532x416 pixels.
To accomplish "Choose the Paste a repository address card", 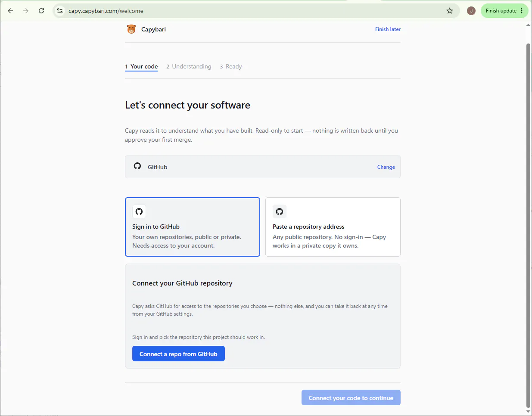I will (333, 227).
